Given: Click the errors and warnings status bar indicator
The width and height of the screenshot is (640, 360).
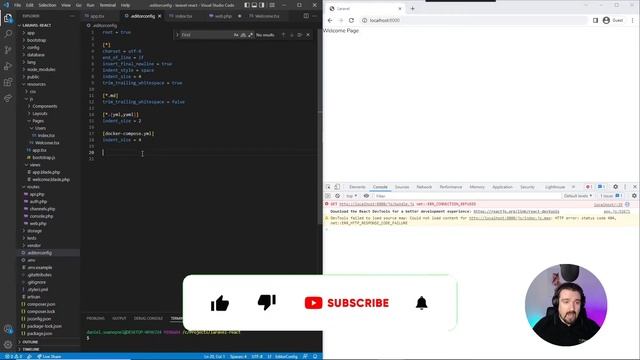Looking at the screenshot, I should [x=13, y=356].
